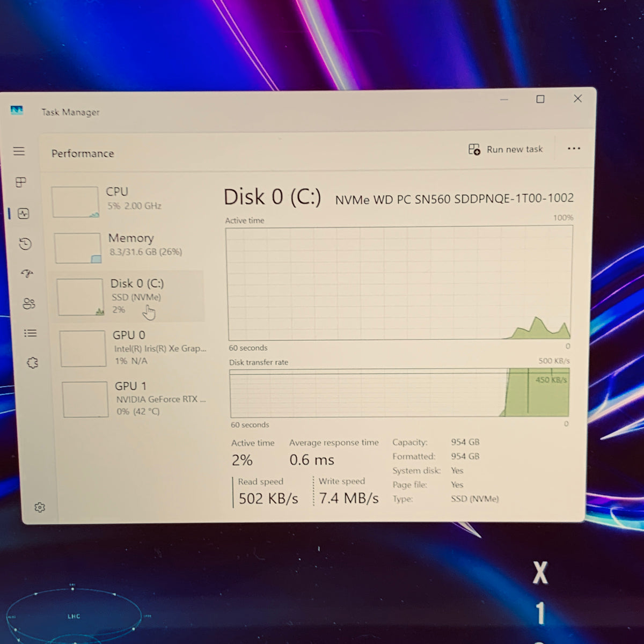Close the Task Manager window
Screen dimensions: 644x644
[x=577, y=98]
